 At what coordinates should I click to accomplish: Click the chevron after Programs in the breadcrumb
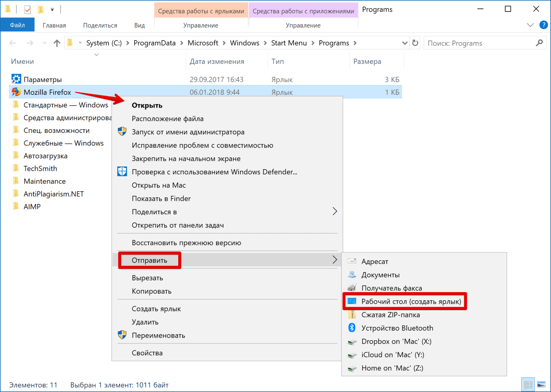point(355,43)
